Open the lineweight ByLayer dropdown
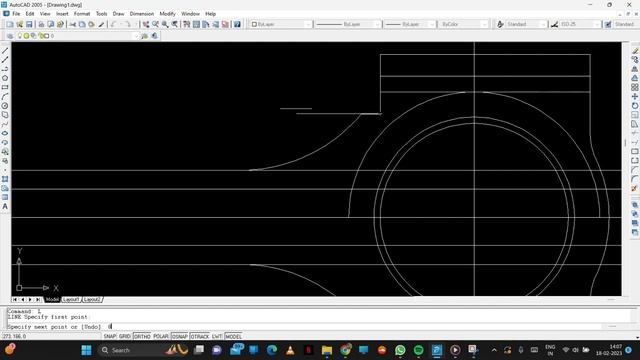This screenshot has height=360, width=640. tap(410, 24)
